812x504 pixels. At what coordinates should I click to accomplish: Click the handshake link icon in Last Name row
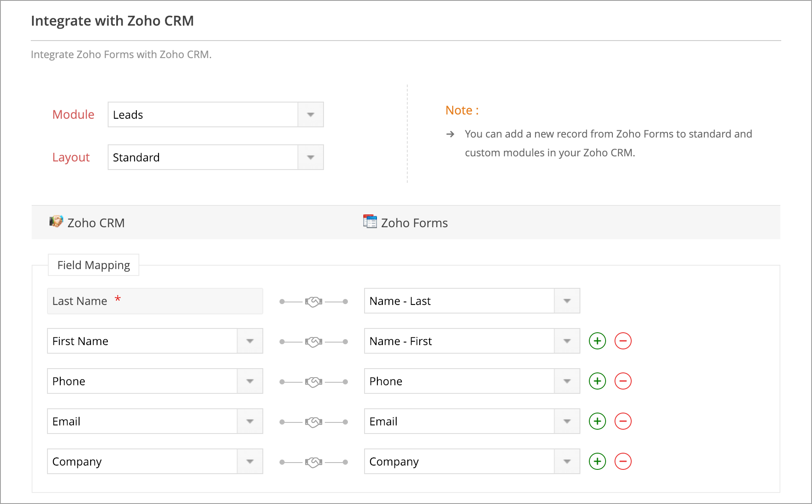pos(314,302)
